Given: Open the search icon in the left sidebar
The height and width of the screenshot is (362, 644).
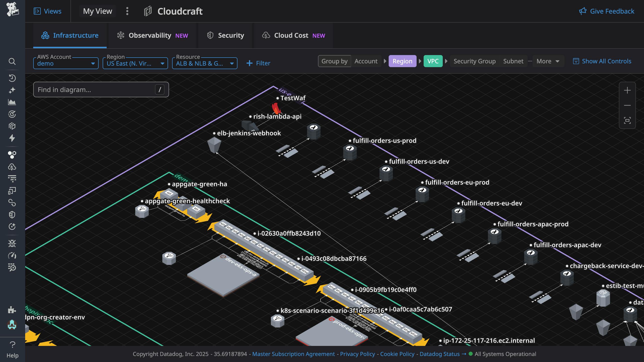Looking at the screenshot, I should (x=12, y=61).
